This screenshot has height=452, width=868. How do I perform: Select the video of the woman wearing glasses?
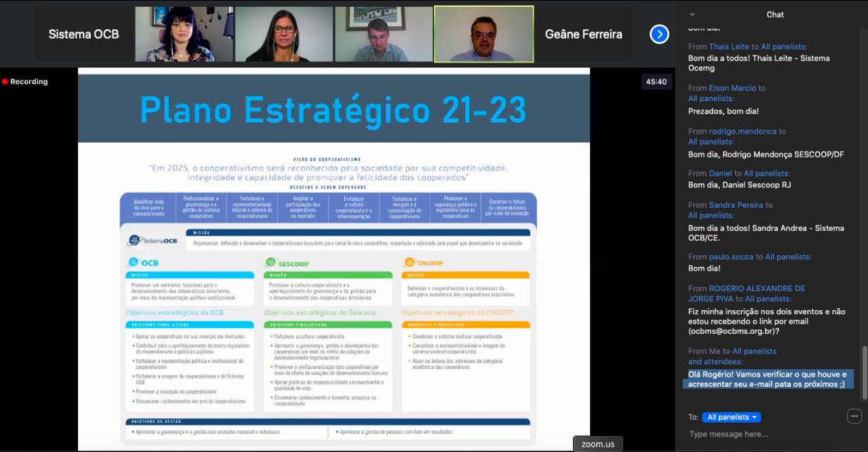click(x=284, y=34)
